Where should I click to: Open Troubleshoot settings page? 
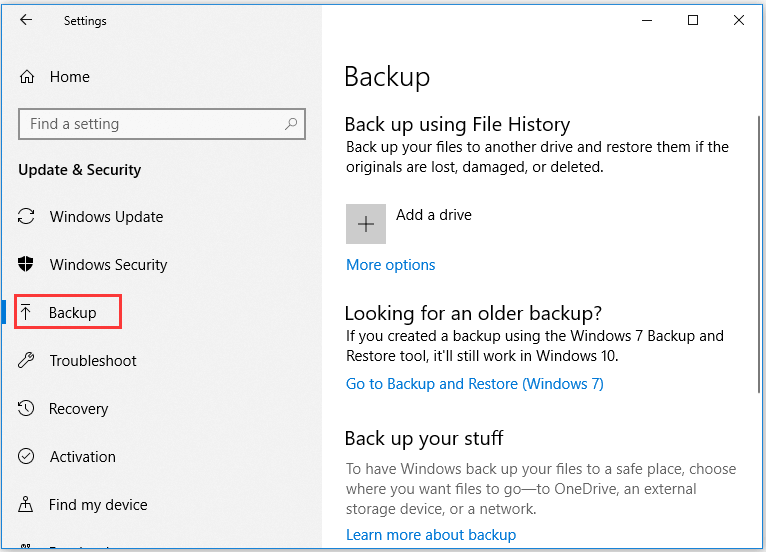tap(93, 361)
